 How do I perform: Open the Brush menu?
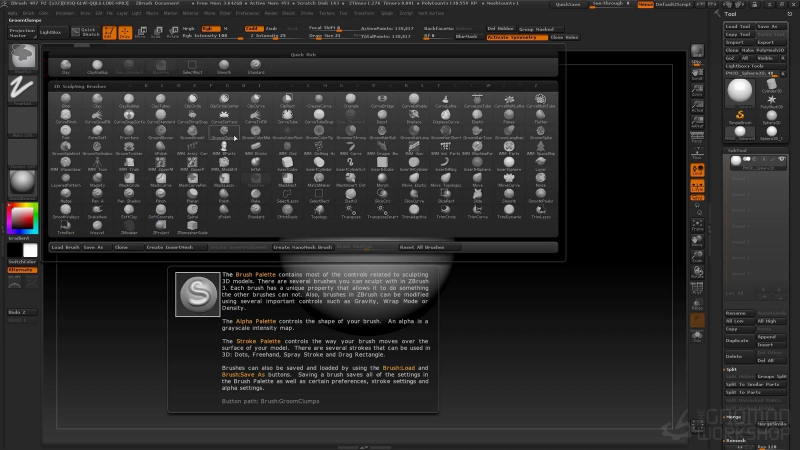pyautogui.click(x=29, y=13)
